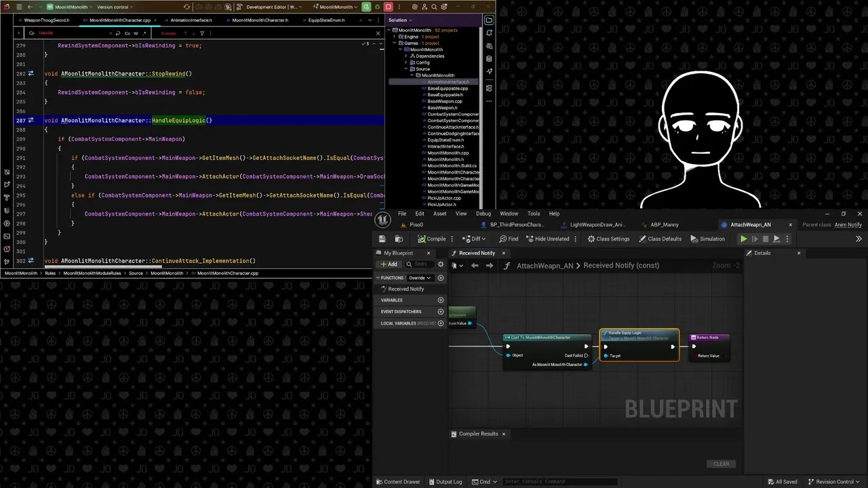Click the frame advance icon next to Play
Screen dimensions: 868x488
point(755,239)
